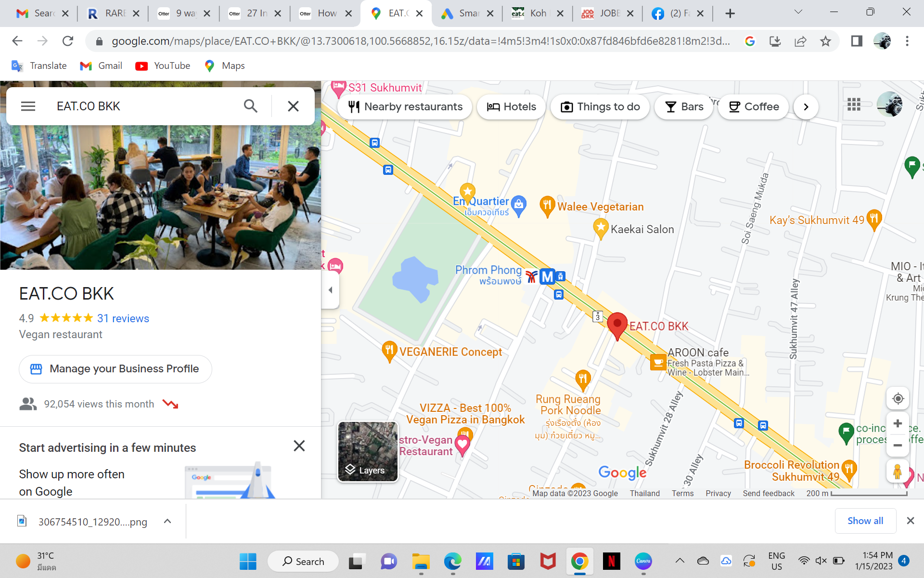Open Street View pegman
The image size is (924, 578).
[898, 471]
